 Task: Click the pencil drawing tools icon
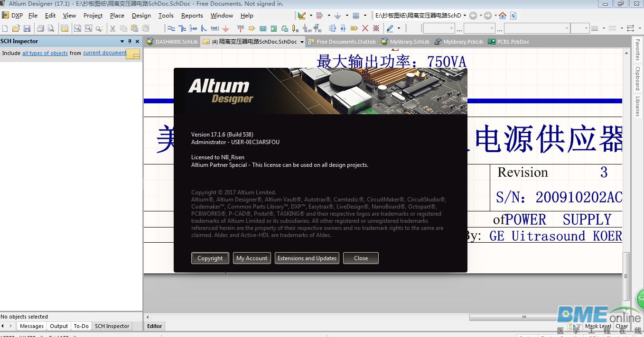pos(390,28)
